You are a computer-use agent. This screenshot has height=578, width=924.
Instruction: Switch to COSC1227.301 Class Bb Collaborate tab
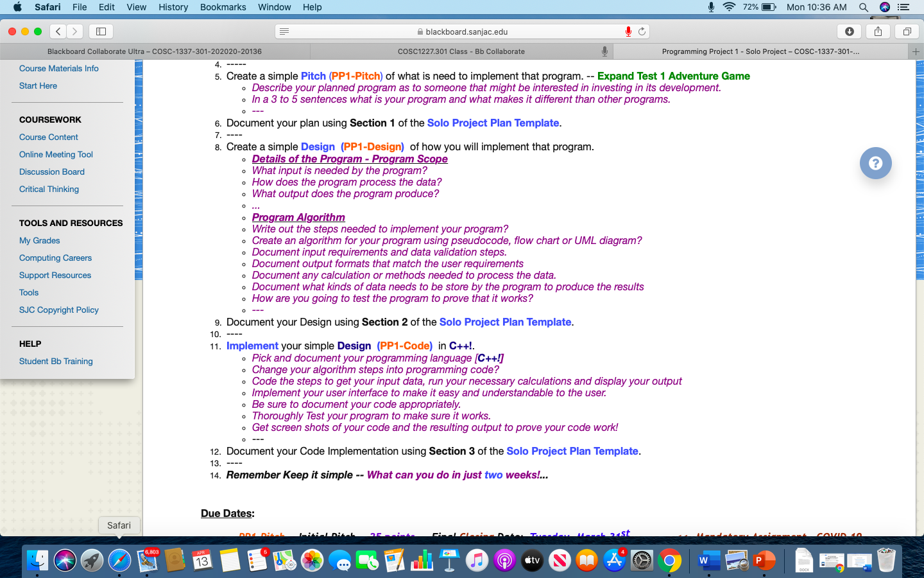461,51
